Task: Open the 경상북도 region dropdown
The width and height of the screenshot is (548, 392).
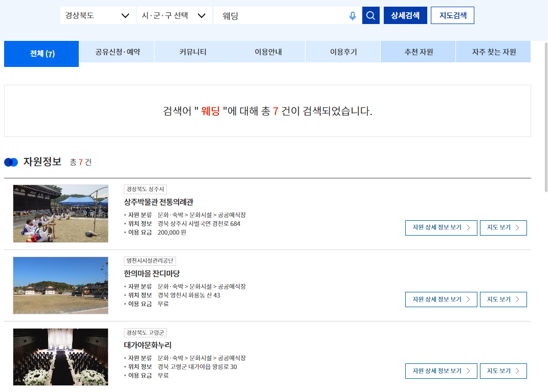Action: coord(97,15)
